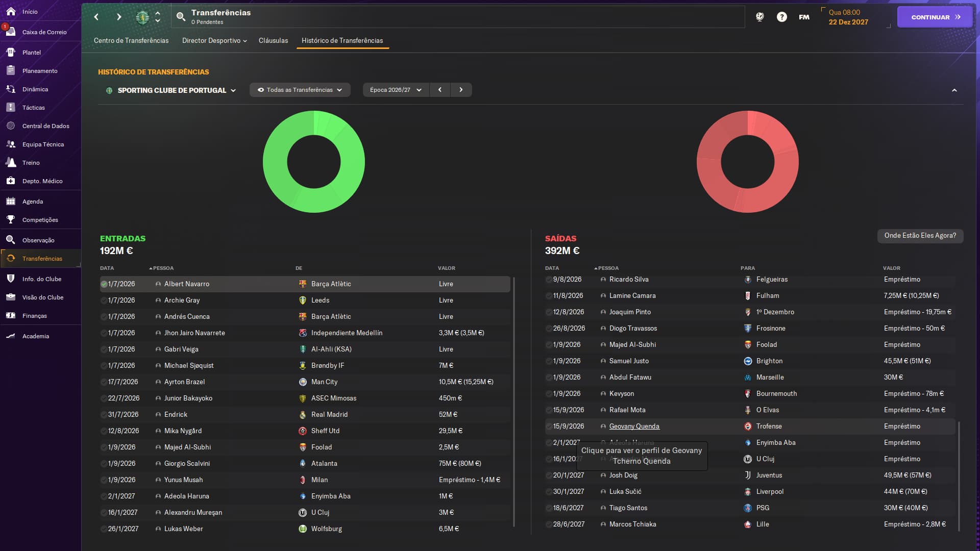Click the Onde Estão Eles Agora? button
980x551 pixels.
coord(920,236)
